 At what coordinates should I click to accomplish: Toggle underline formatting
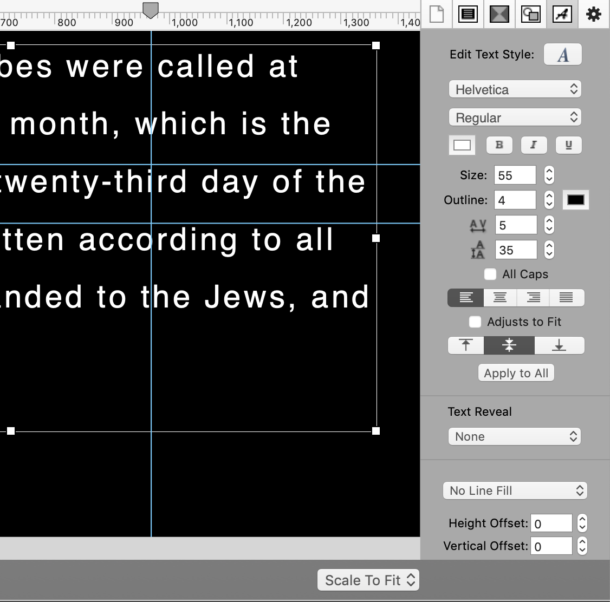[x=568, y=145]
